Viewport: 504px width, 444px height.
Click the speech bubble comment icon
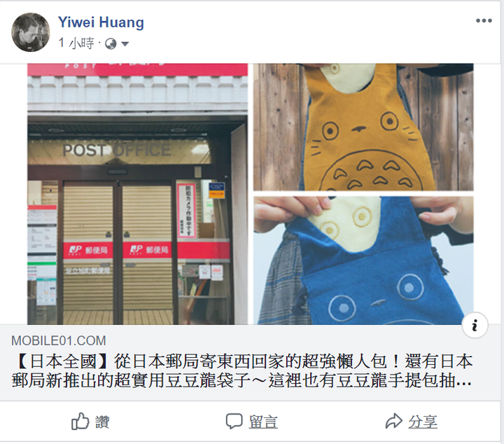click(234, 421)
